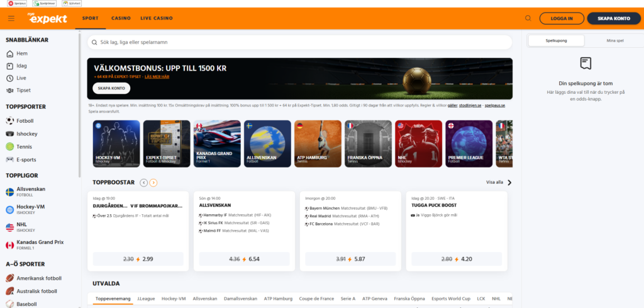Select the Esports World Cup tab

click(x=451, y=299)
